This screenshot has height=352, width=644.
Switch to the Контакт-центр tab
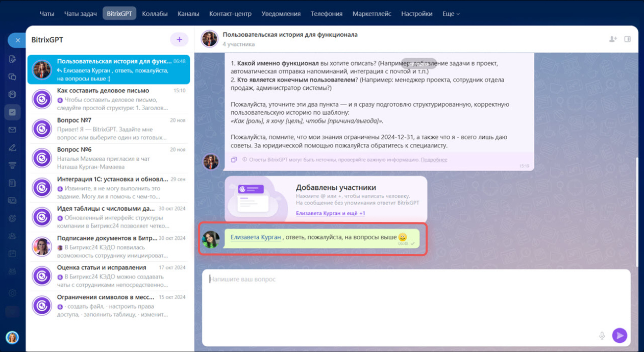click(x=230, y=14)
